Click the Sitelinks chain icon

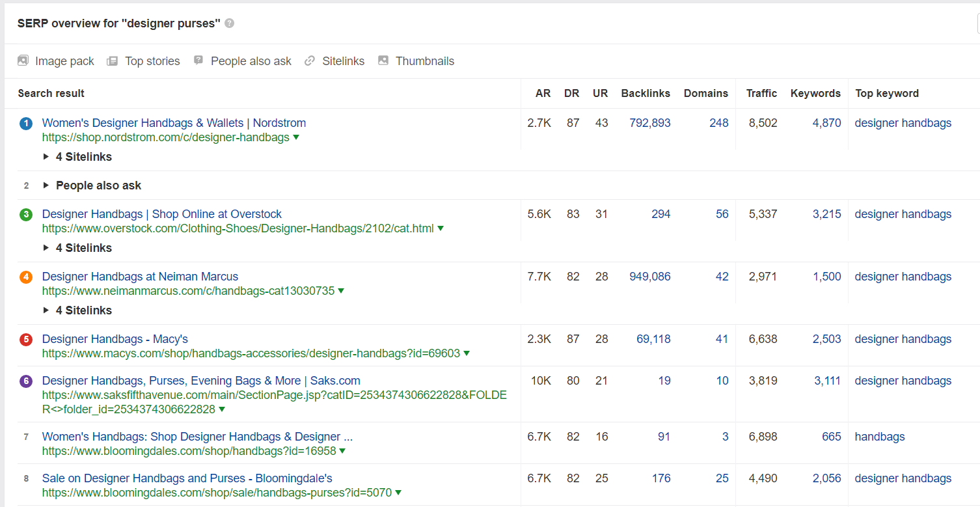(x=310, y=61)
